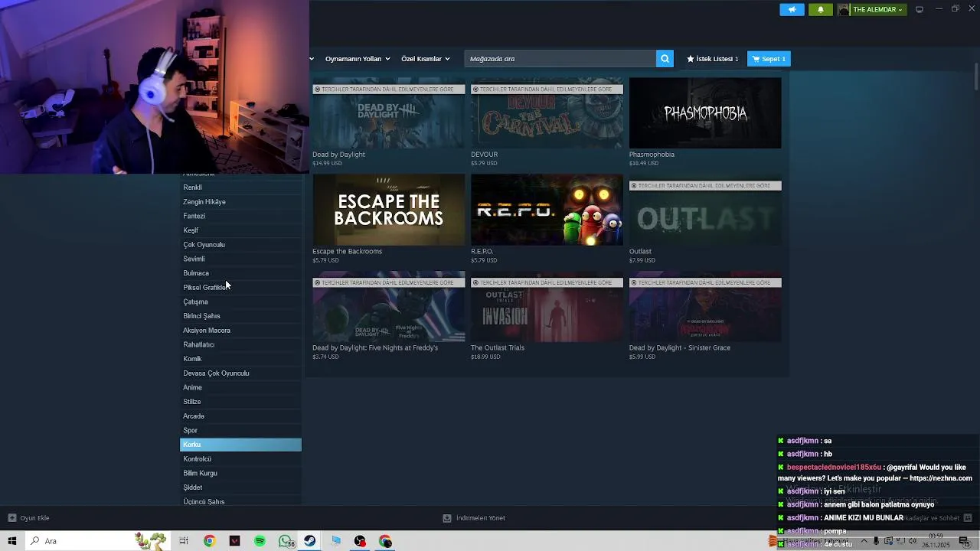Open İndirmeleri Yönet downloads manager
980x551 pixels.
(x=474, y=518)
